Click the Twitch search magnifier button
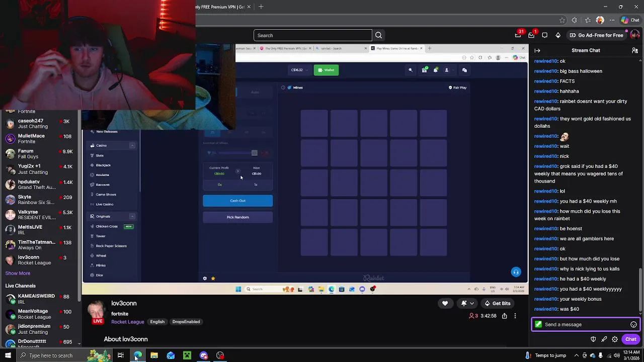The image size is (644, 362). (379, 35)
